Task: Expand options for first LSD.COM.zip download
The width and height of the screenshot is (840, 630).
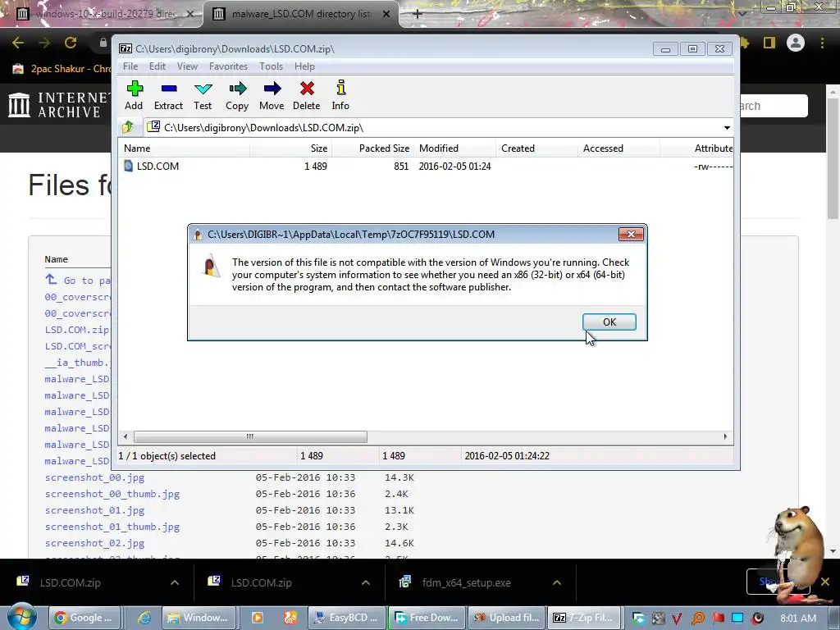Action: [175, 582]
